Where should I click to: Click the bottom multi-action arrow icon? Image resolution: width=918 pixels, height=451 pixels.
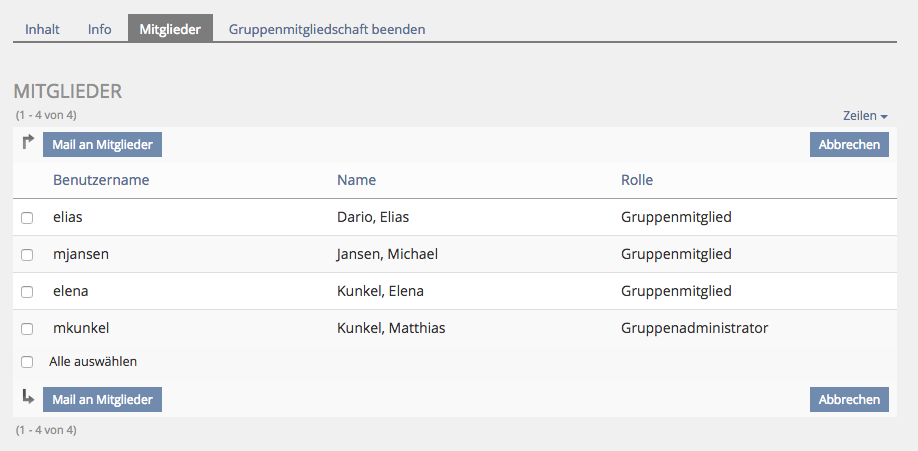(x=28, y=397)
